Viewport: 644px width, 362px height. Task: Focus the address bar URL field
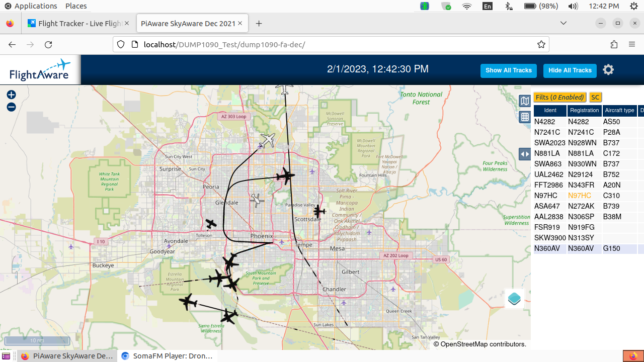[x=332, y=44]
